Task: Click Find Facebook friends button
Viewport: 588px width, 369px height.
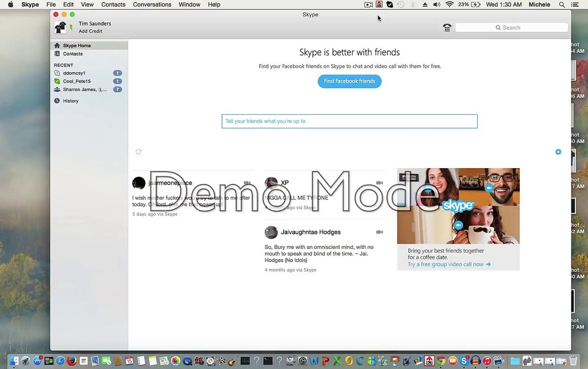Action: 349,81
